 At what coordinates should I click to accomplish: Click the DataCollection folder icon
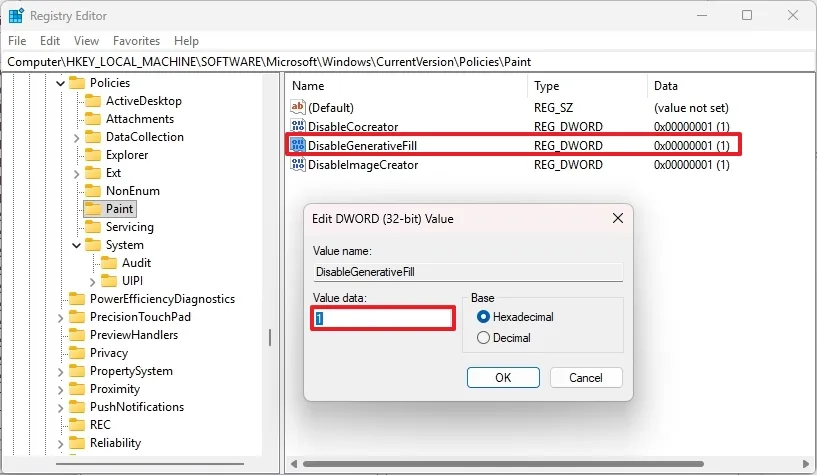pyautogui.click(x=93, y=136)
